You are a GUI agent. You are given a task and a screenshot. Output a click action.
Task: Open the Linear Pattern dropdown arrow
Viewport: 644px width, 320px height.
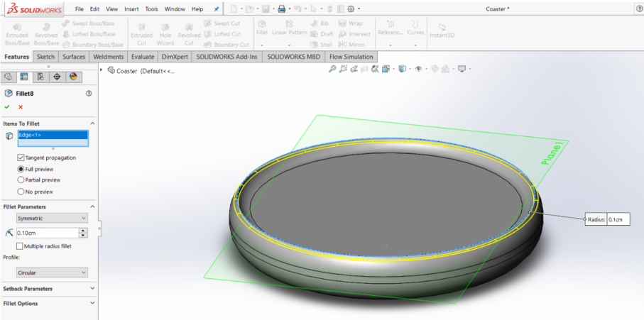(x=289, y=45)
